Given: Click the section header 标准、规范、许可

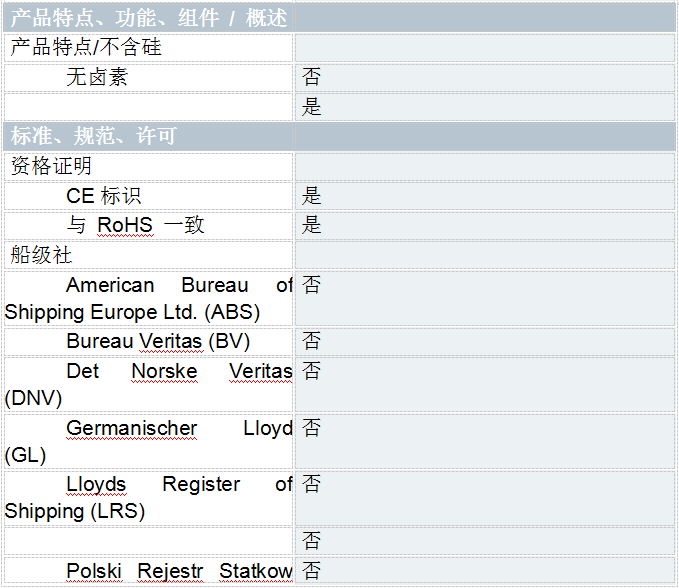Looking at the screenshot, I should tap(94, 136).
